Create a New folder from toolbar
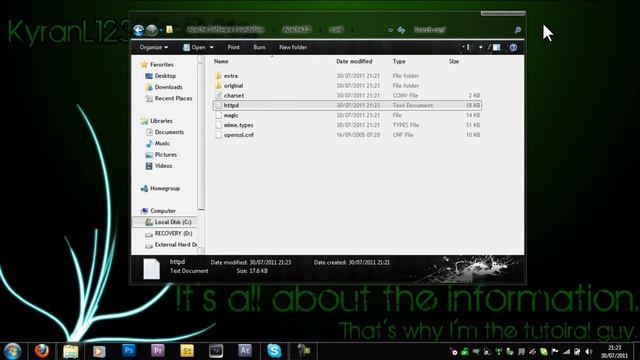 coord(293,47)
